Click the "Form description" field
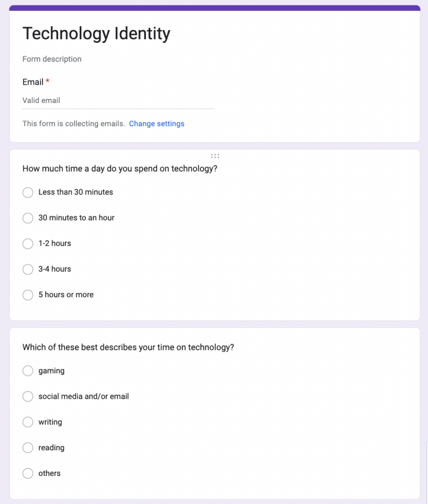Image resolution: width=428 pixels, height=504 pixels. pos(52,59)
